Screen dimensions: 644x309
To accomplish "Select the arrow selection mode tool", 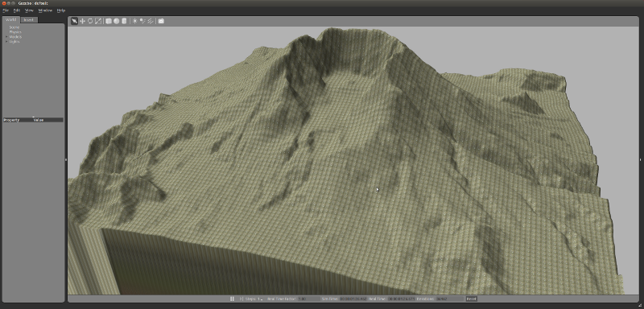I will click(74, 21).
